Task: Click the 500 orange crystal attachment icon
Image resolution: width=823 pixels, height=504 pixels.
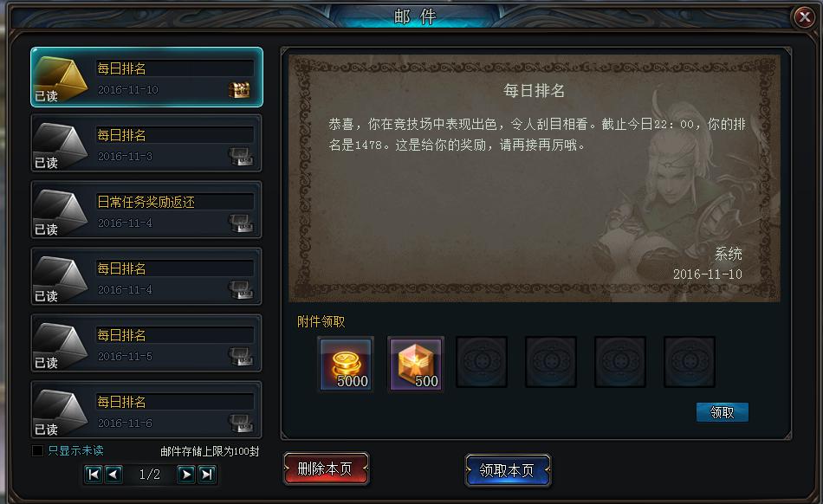Action: tap(416, 364)
